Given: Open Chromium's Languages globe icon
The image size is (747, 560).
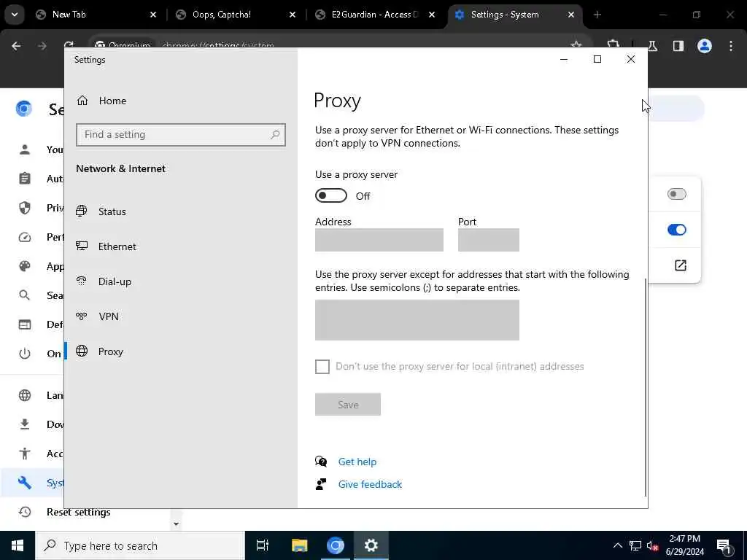Looking at the screenshot, I should pyautogui.click(x=25, y=395).
